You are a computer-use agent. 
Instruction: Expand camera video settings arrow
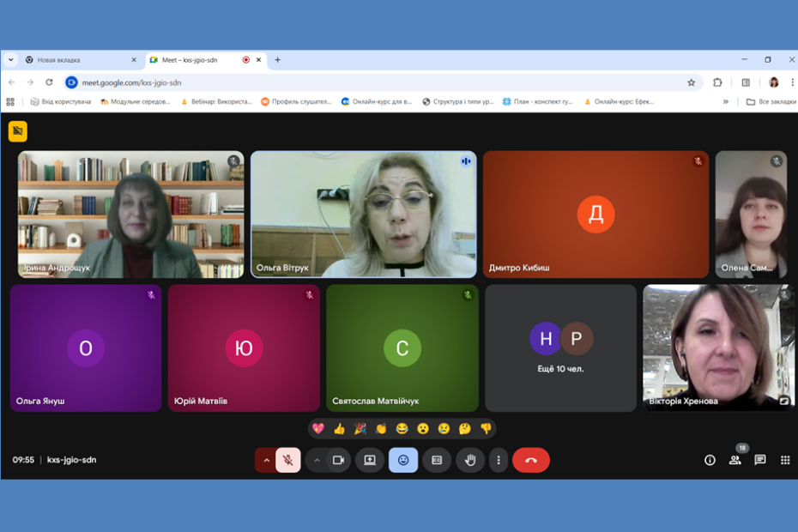pyautogui.click(x=317, y=460)
